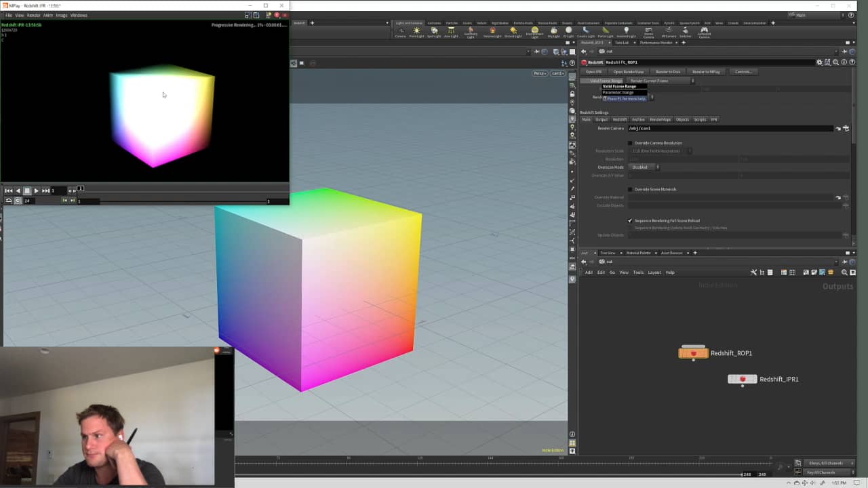Click the parameter search magnifier icon
Screen dimensions: 868x488
coord(835,62)
